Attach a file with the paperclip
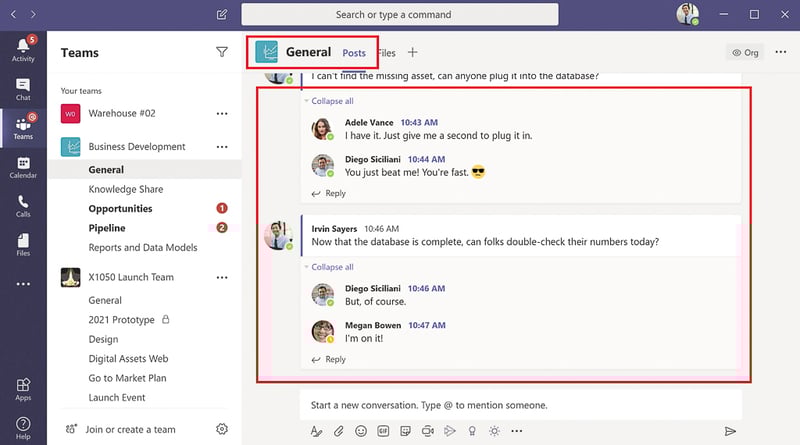 pyautogui.click(x=338, y=431)
